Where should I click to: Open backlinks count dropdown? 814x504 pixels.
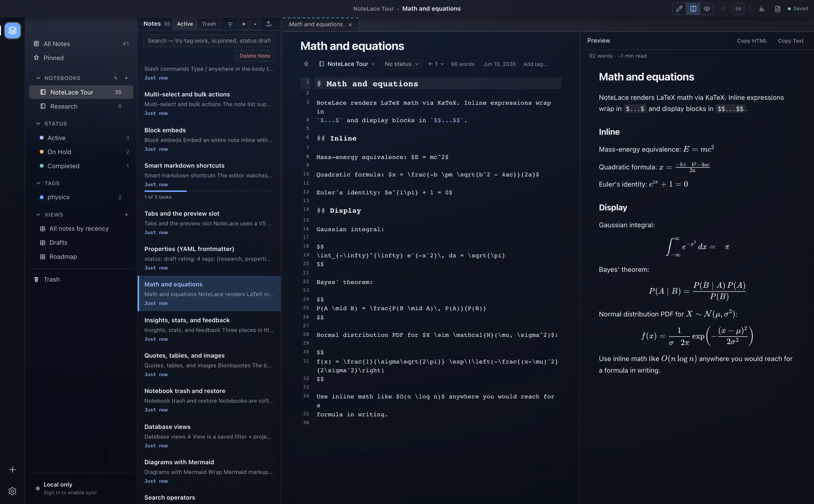436,64
